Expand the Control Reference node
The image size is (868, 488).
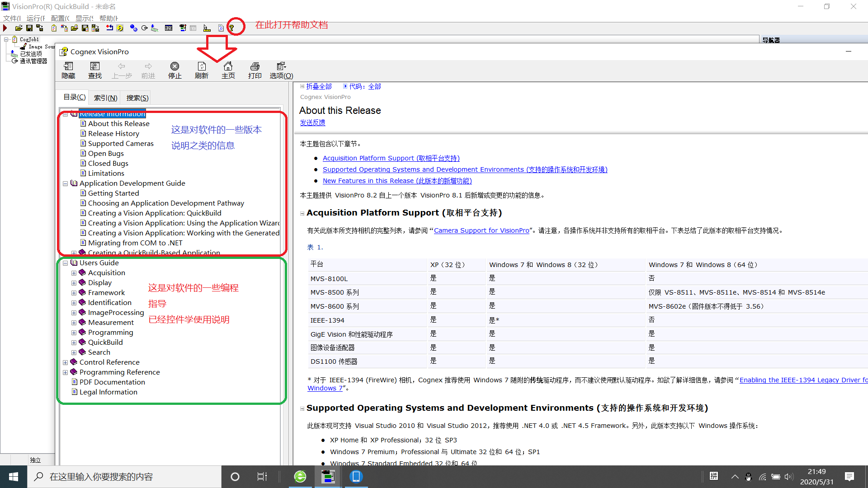[x=65, y=362]
